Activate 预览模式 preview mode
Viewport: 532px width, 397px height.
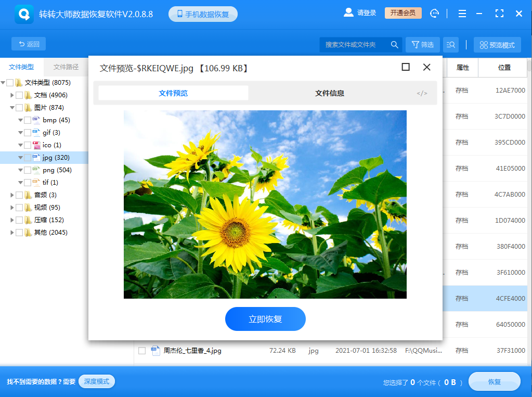pos(497,44)
